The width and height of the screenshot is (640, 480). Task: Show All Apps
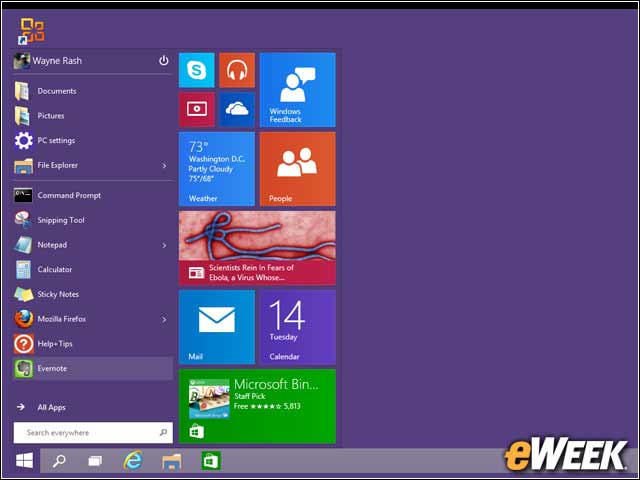click(x=41, y=407)
